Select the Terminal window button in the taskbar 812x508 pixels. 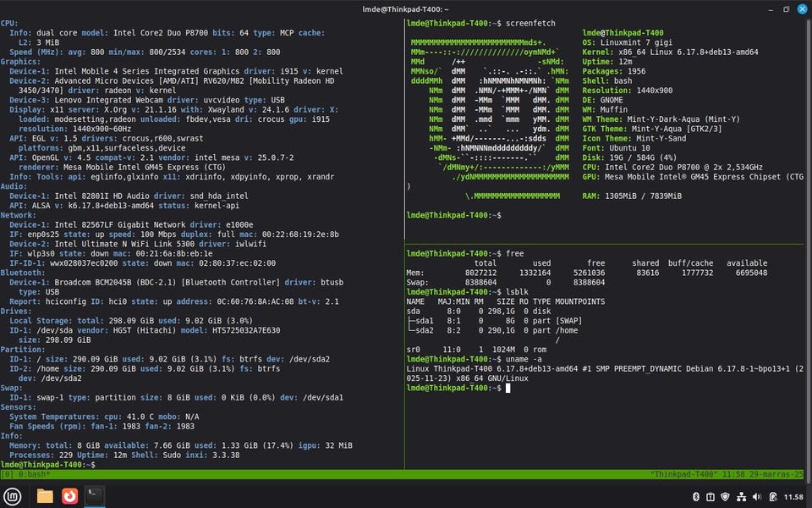coord(94,496)
